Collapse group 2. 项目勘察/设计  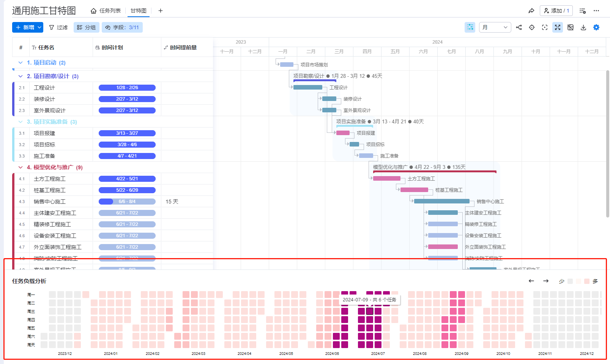tap(20, 76)
